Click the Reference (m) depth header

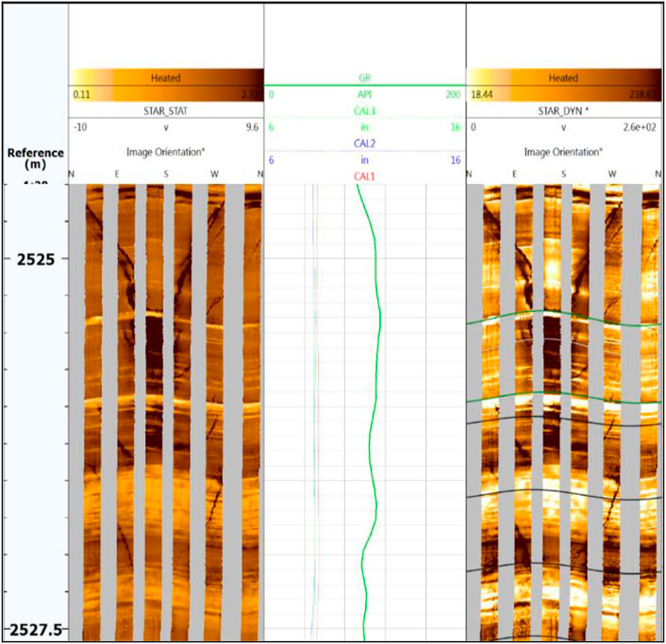point(36,158)
